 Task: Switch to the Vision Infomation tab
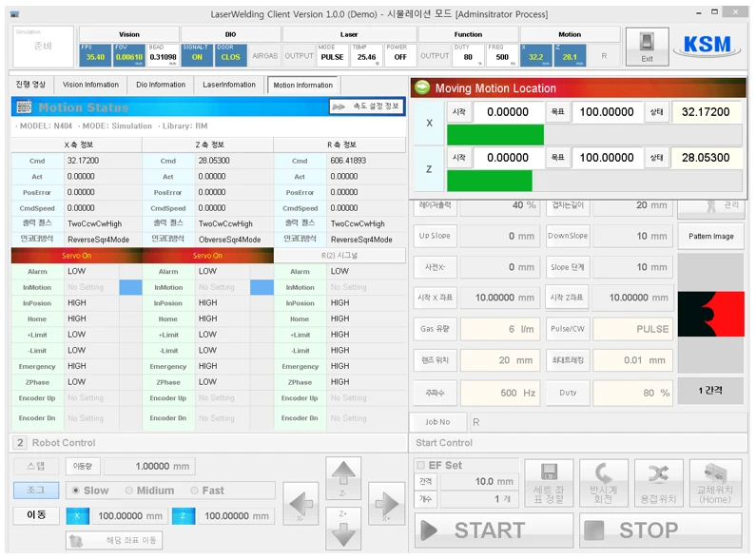pos(90,85)
